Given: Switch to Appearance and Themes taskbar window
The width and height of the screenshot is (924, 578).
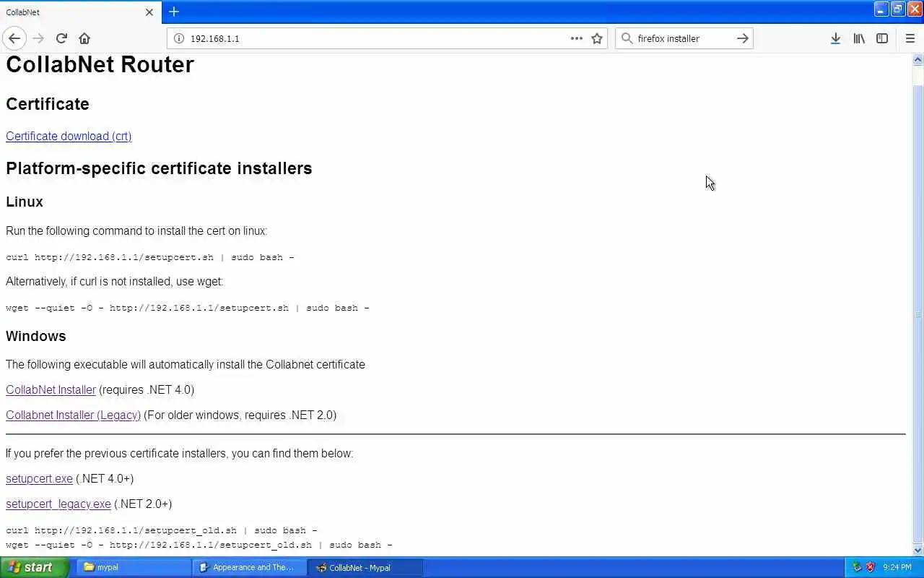Looking at the screenshot, I should 250,567.
